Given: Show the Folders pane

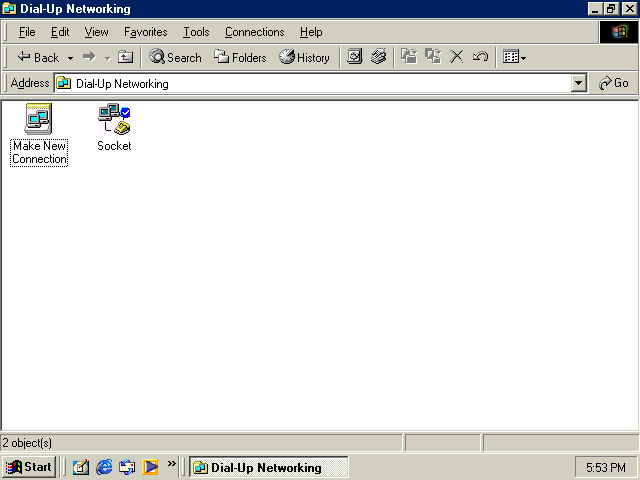Looking at the screenshot, I should [x=240, y=58].
